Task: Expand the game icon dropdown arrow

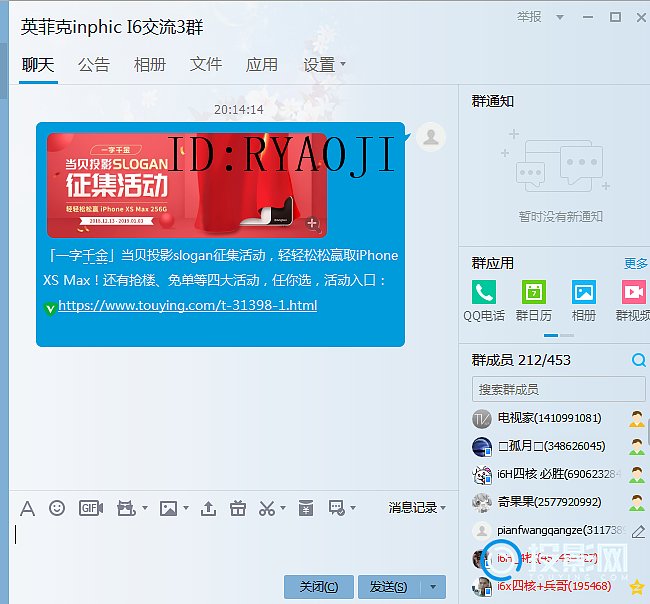Action: point(145,508)
